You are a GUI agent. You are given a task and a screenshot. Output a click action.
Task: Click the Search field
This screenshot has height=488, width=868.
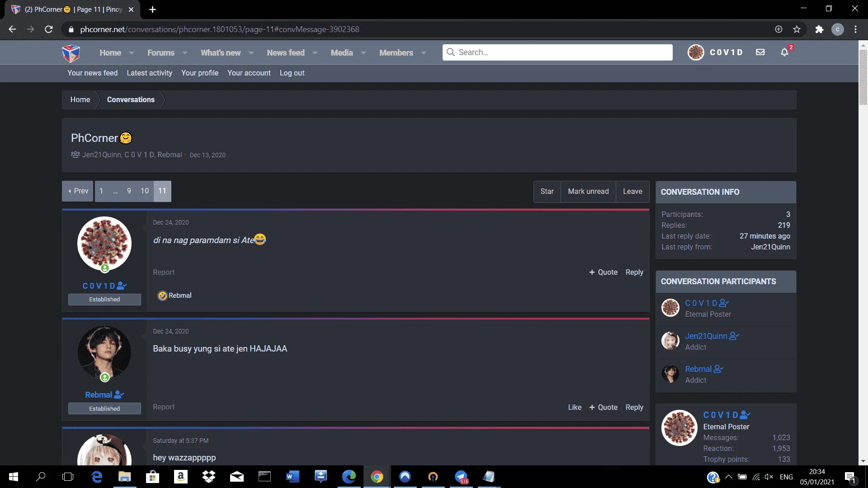coord(557,52)
